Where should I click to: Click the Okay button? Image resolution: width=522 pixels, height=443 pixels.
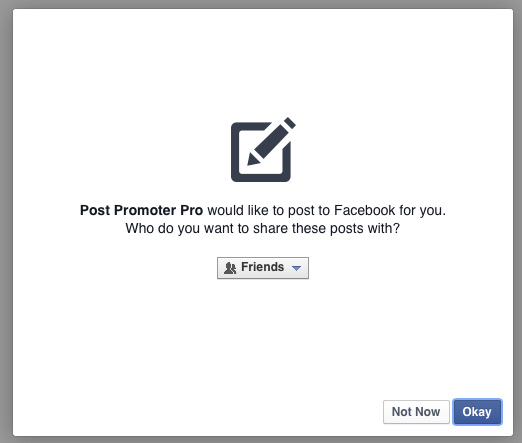coord(477,412)
